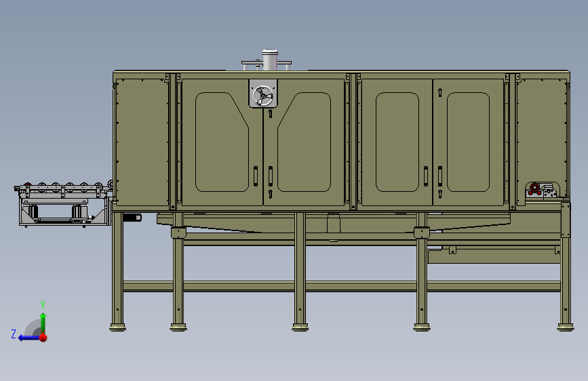Viewport: 588px width, 381px height.
Task: Select the handle on the first door
Action: pos(256,176)
